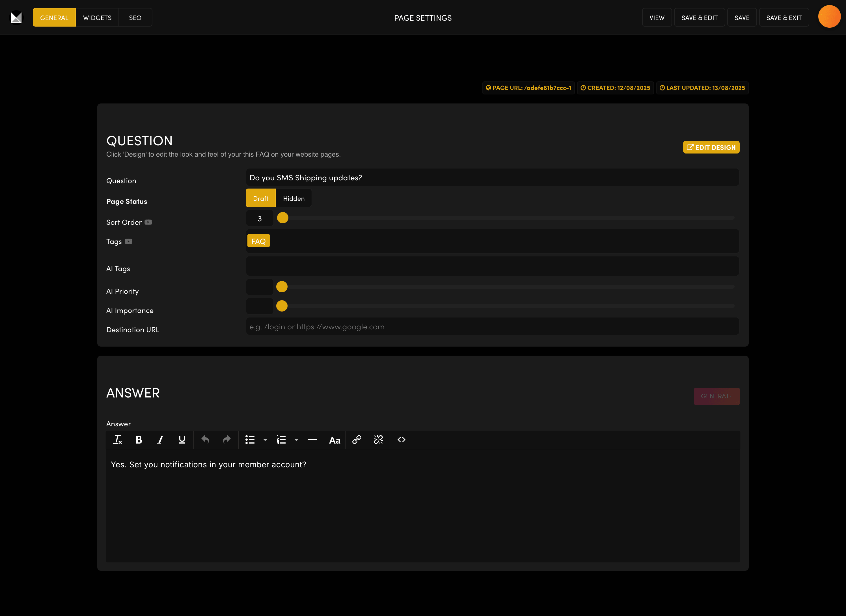Click the Generate answer button
The height and width of the screenshot is (616, 846).
coord(716,396)
